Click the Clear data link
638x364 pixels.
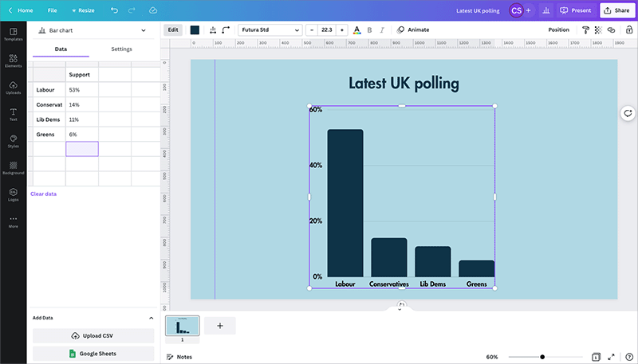coord(44,194)
